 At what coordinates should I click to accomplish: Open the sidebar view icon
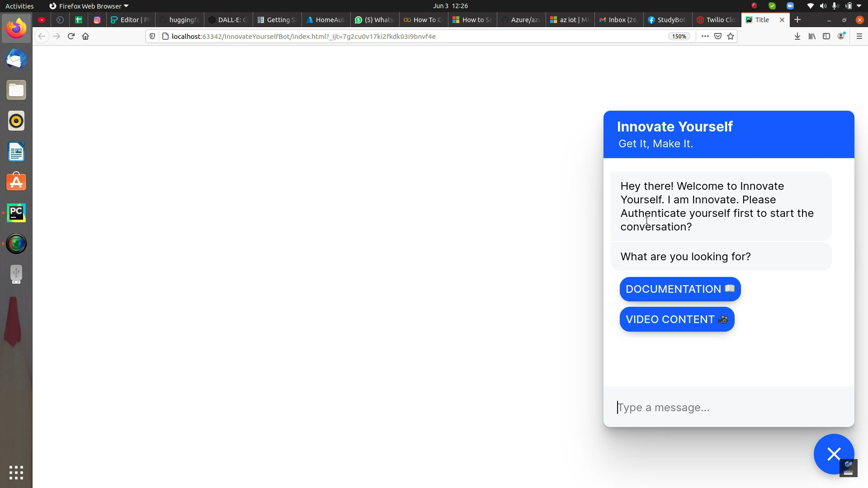point(826,36)
